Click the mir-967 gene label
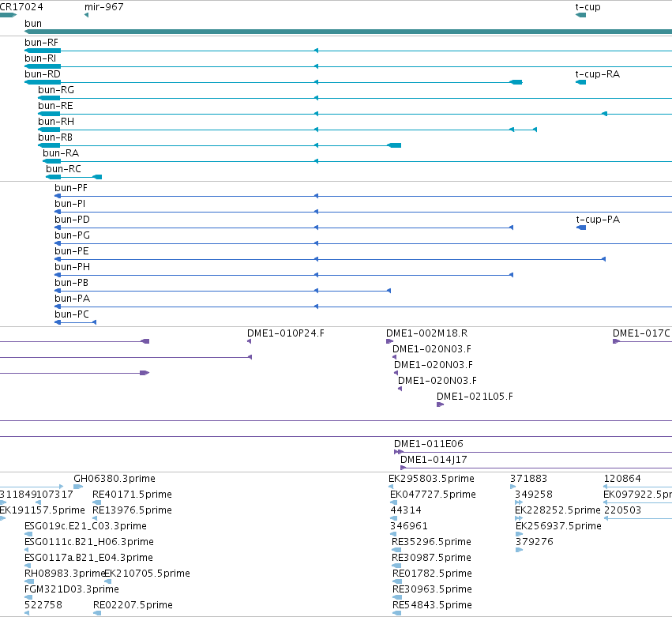Screen dimensions: 672x617 tap(103, 7)
